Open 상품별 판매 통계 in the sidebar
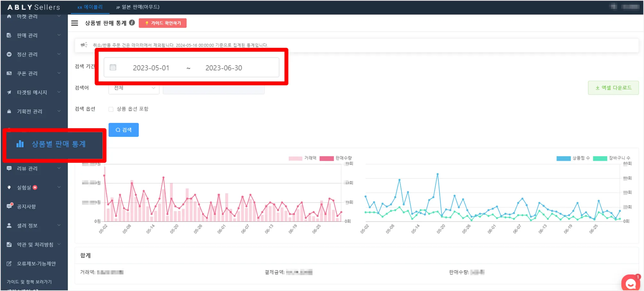The width and height of the screenshot is (644, 291). coord(54,144)
